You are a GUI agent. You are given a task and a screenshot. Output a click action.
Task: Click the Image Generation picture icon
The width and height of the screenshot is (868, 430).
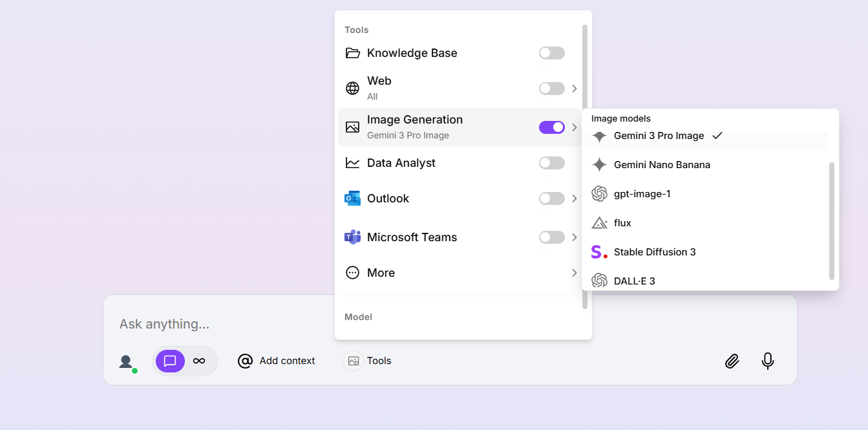(x=352, y=127)
